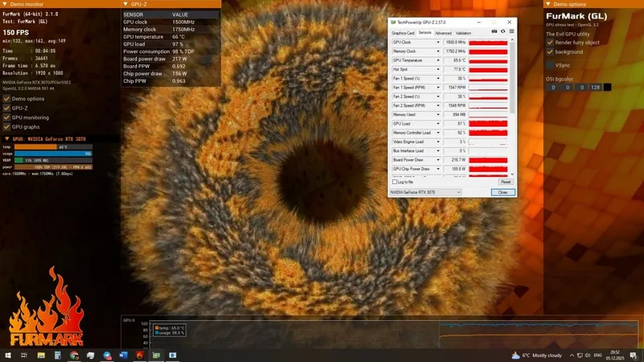Click the black OSI bgcolor swatch
The image size is (644, 362).
point(607,87)
